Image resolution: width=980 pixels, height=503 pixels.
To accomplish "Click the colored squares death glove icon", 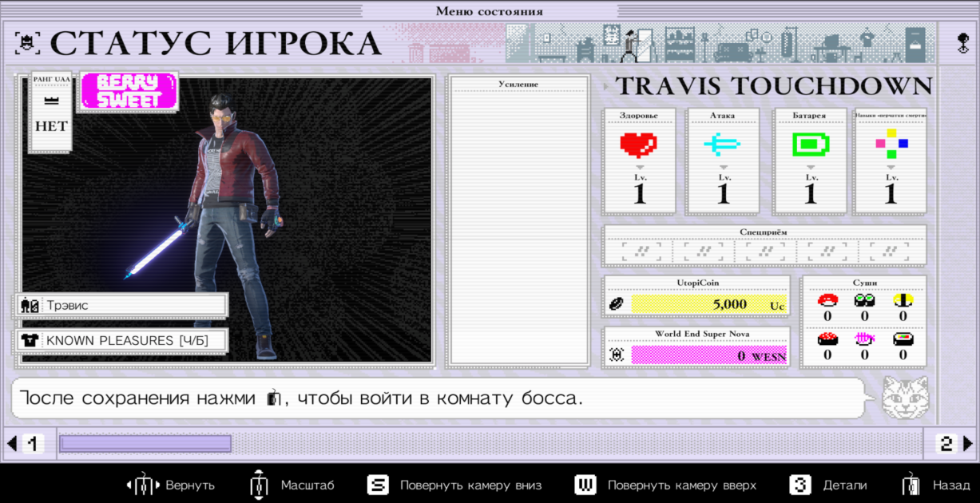I will click(x=891, y=144).
